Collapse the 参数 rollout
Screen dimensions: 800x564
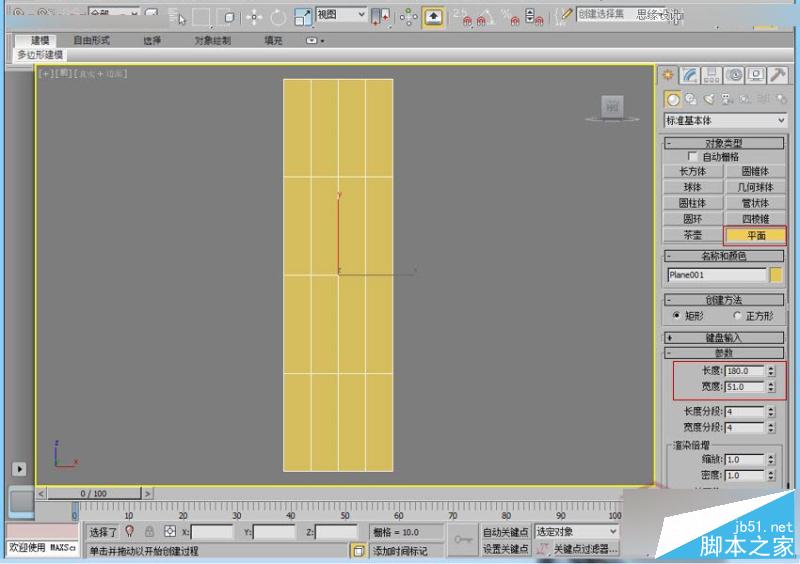(723, 353)
